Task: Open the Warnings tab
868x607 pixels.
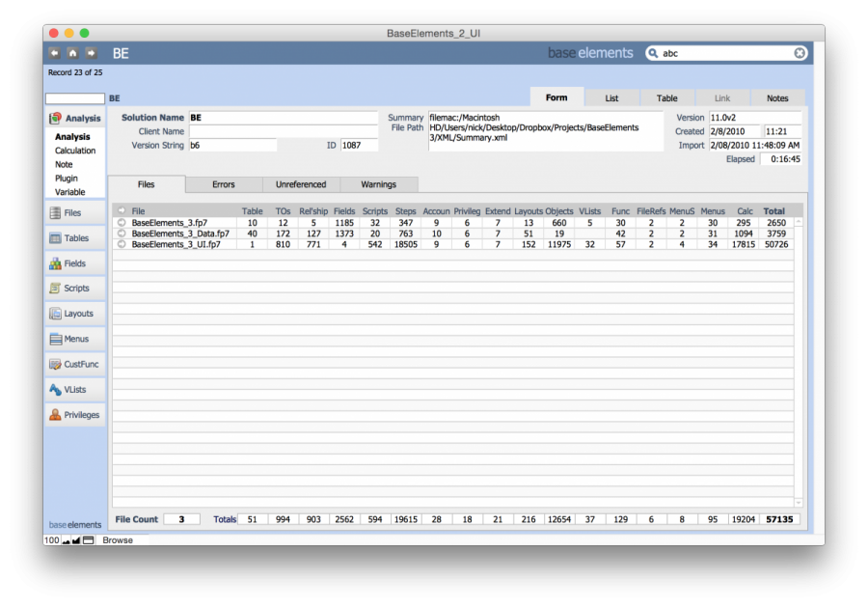Action: (x=379, y=184)
